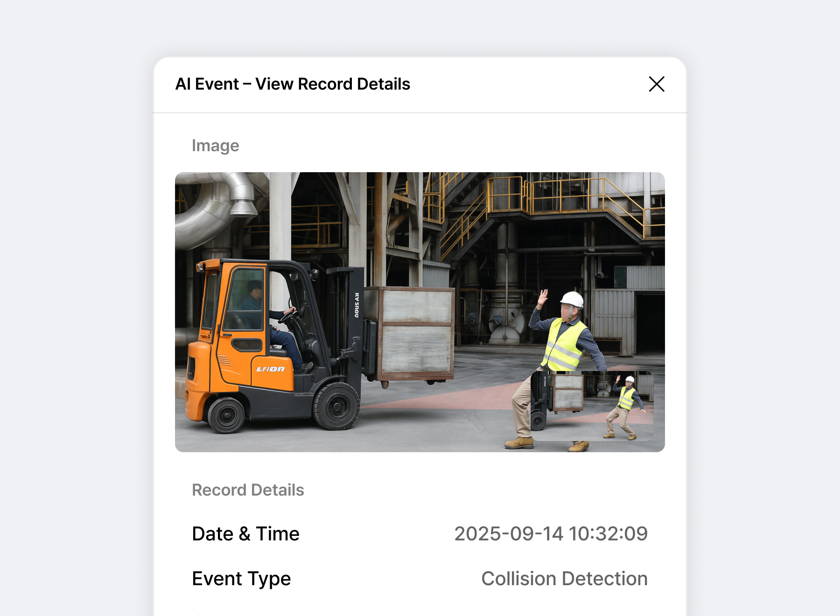840x616 pixels.
Task: Select the 'Image' section label
Action: click(215, 146)
